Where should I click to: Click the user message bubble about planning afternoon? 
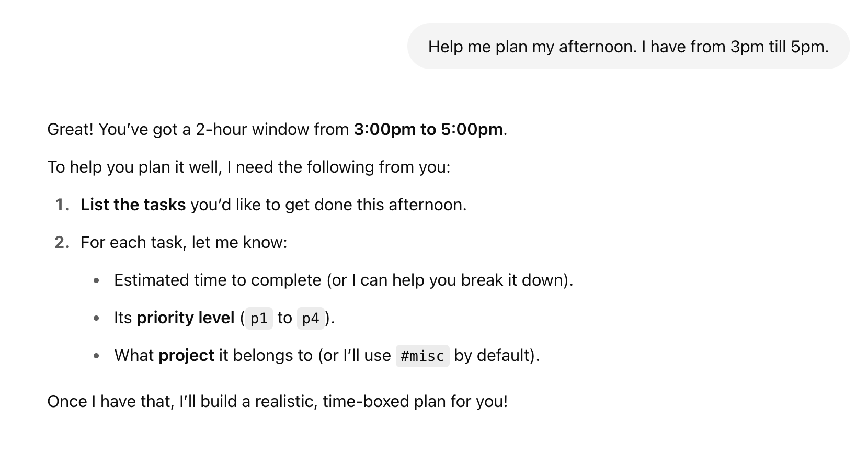coord(628,47)
